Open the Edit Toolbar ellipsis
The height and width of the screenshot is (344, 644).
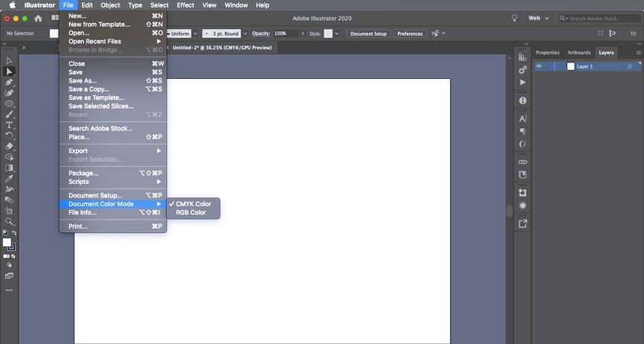click(x=9, y=290)
